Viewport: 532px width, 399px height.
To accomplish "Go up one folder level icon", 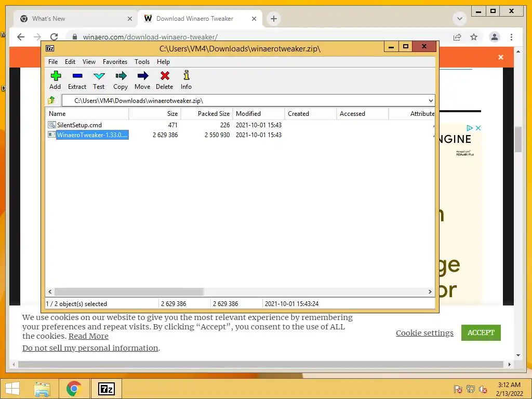I will point(51,100).
